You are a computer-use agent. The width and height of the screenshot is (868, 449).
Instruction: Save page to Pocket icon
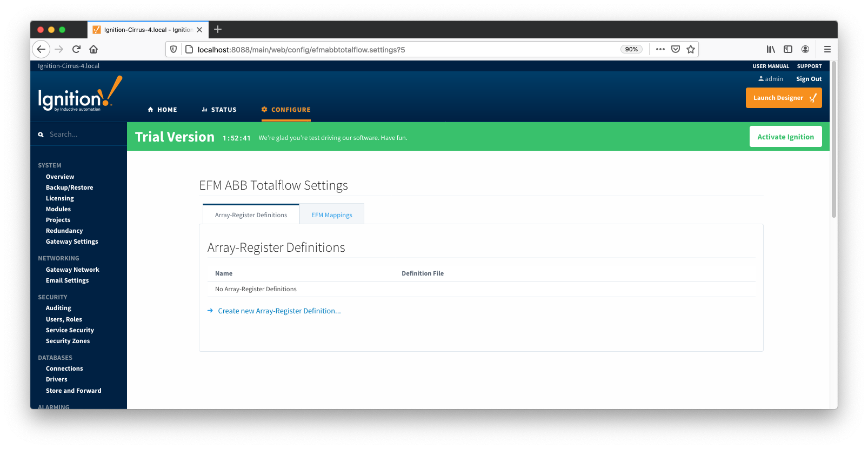[x=676, y=49]
